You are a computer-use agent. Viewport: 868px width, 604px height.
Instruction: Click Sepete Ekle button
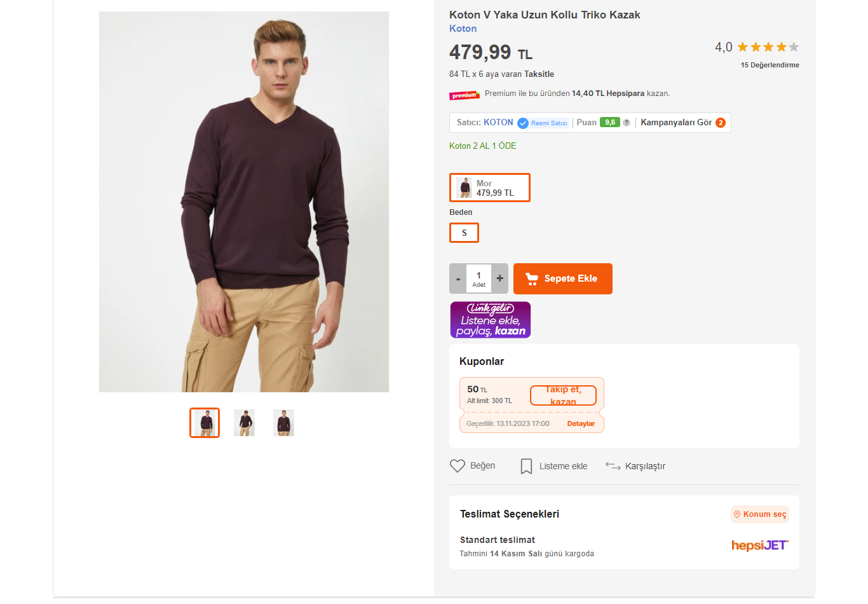coord(562,278)
